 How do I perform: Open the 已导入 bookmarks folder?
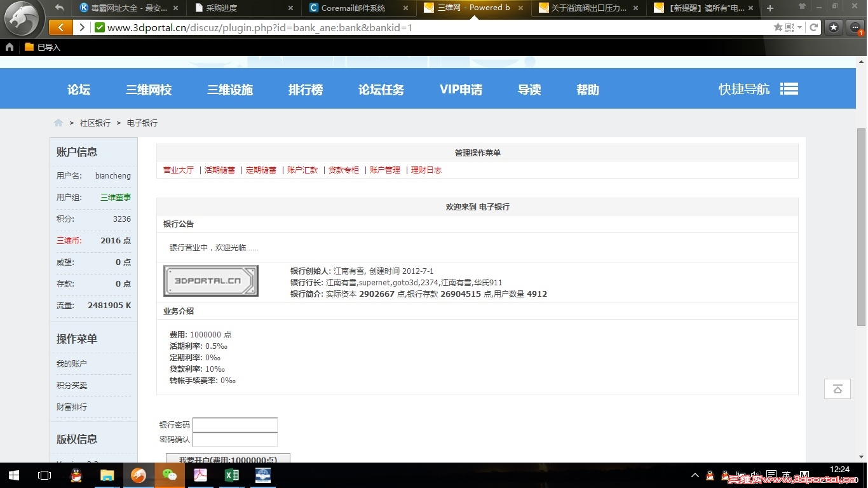(x=43, y=47)
